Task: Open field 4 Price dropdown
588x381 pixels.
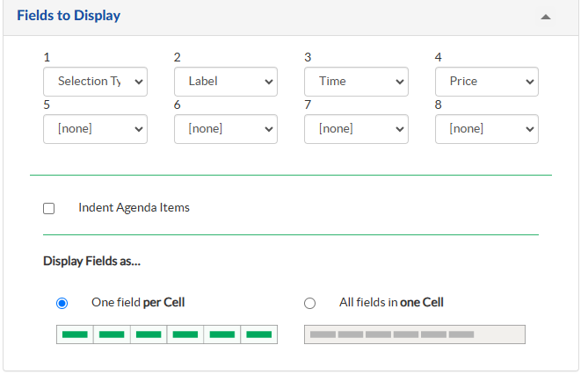Action: click(486, 82)
